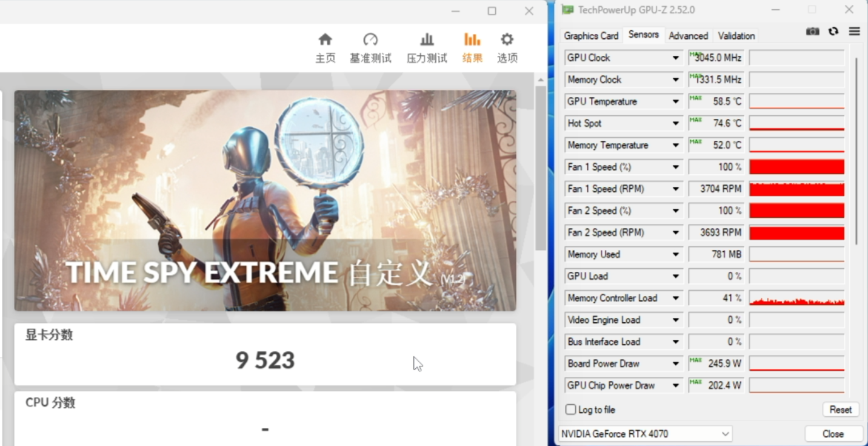Click the Home (主页) icon

click(325, 40)
